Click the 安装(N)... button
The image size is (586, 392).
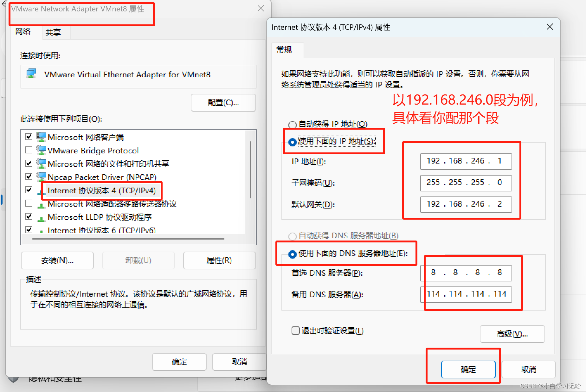click(x=57, y=260)
